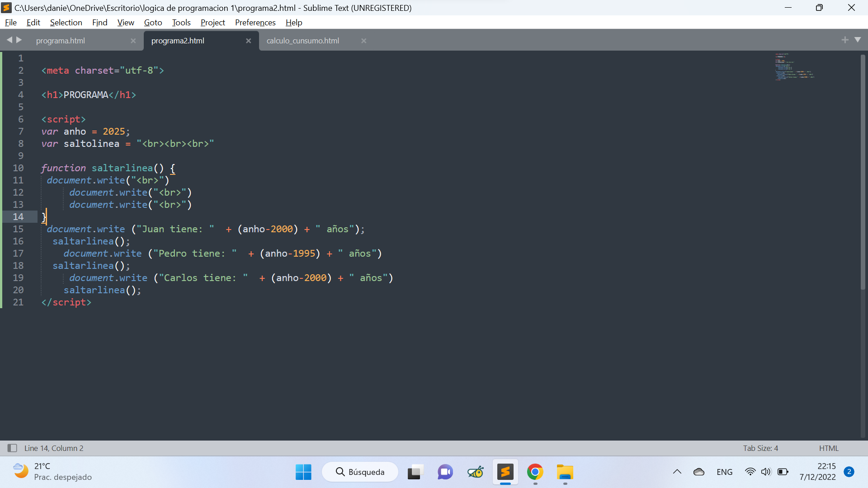Open the weather widget 21°C
868x488 pixels.
pyautogui.click(x=52, y=472)
